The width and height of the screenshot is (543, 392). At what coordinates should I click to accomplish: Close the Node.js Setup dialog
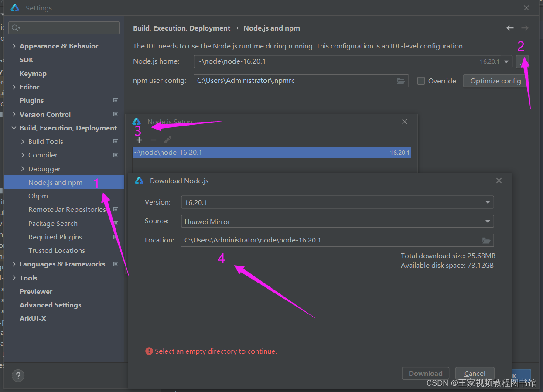(405, 122)
